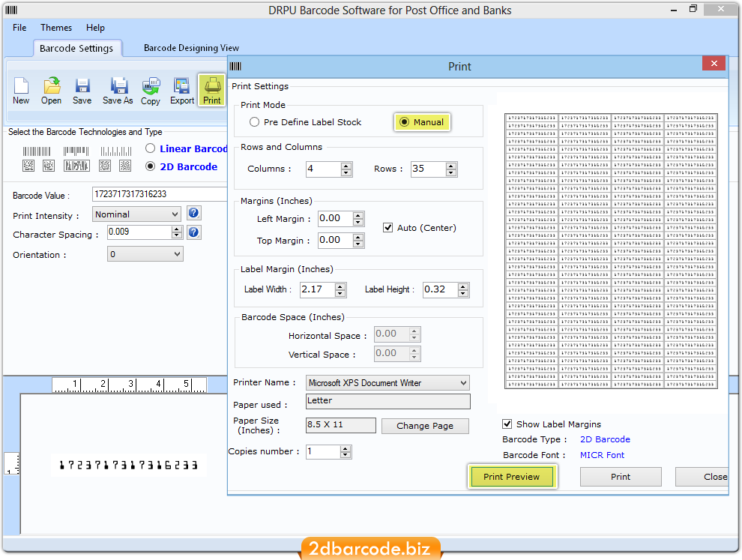Open the Help menu
The height and width of the screenshot is (560, 742).
click(x=95, y=28)
